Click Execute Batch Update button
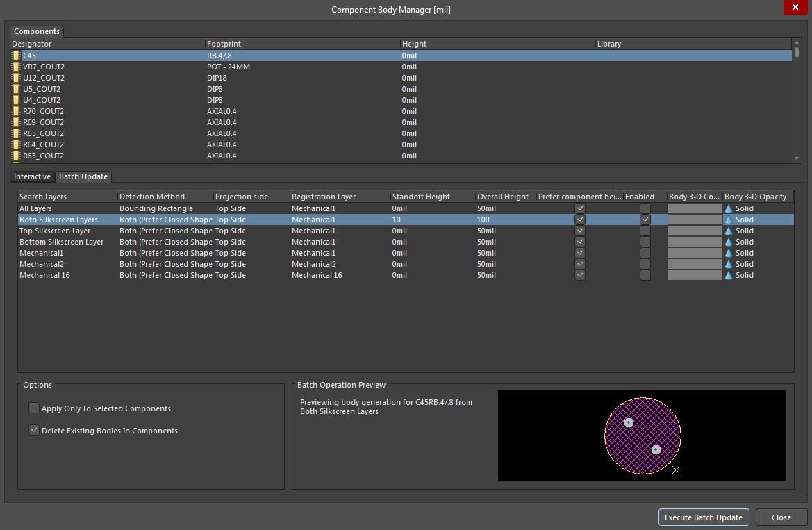This screenshot has height=530, width=812. (x=704, y=517)
